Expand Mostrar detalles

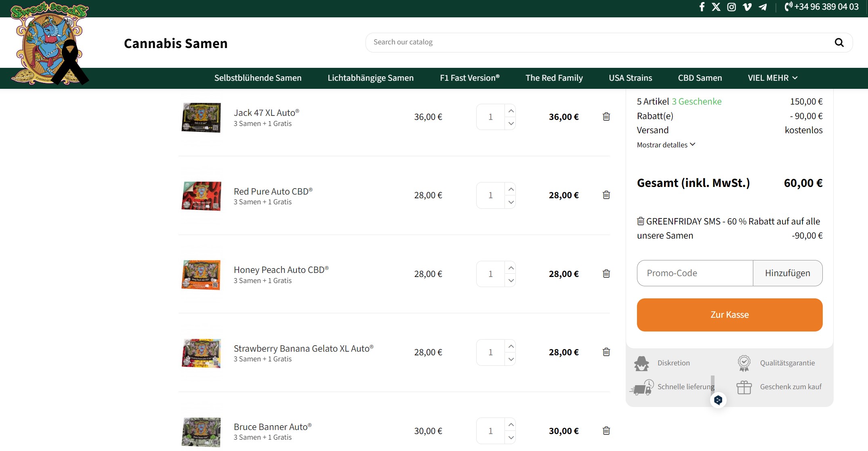(x=666, y=145)
